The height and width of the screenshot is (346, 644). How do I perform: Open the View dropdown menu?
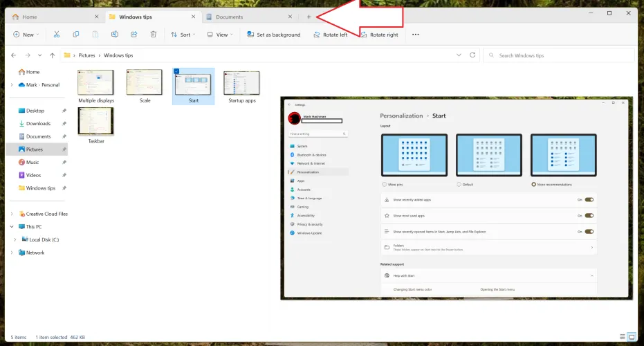(x=221, y=35)
